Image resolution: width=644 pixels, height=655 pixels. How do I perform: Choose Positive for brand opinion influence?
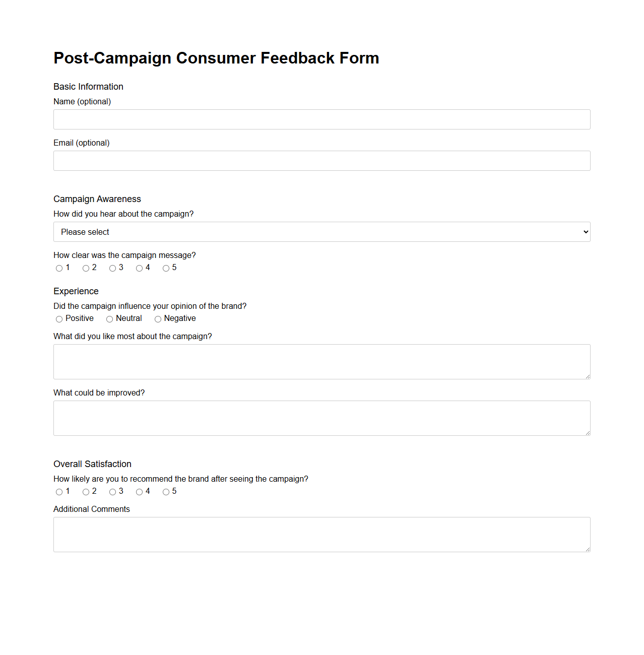[59, 319]
